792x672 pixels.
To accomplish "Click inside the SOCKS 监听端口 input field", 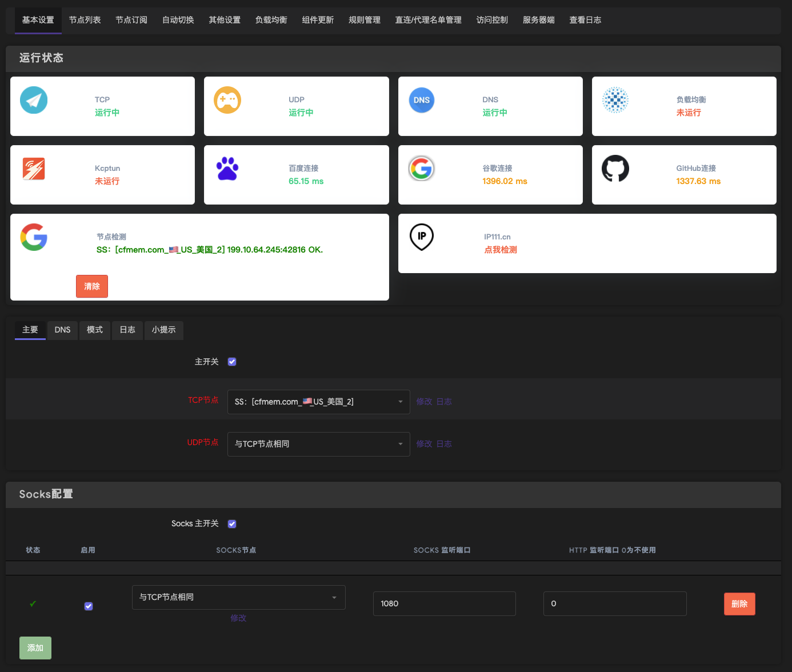I will coord(444,603).
